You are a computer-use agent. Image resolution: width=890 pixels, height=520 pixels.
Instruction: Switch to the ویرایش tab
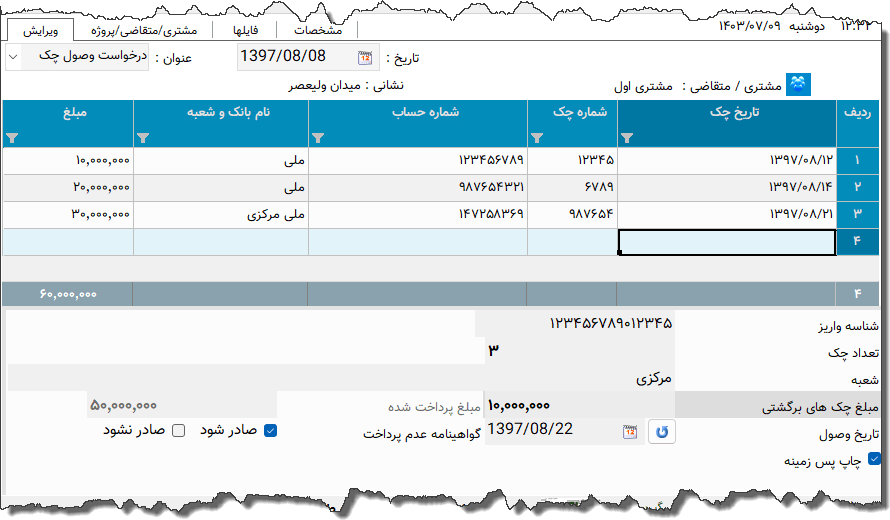tap(40, 31)
